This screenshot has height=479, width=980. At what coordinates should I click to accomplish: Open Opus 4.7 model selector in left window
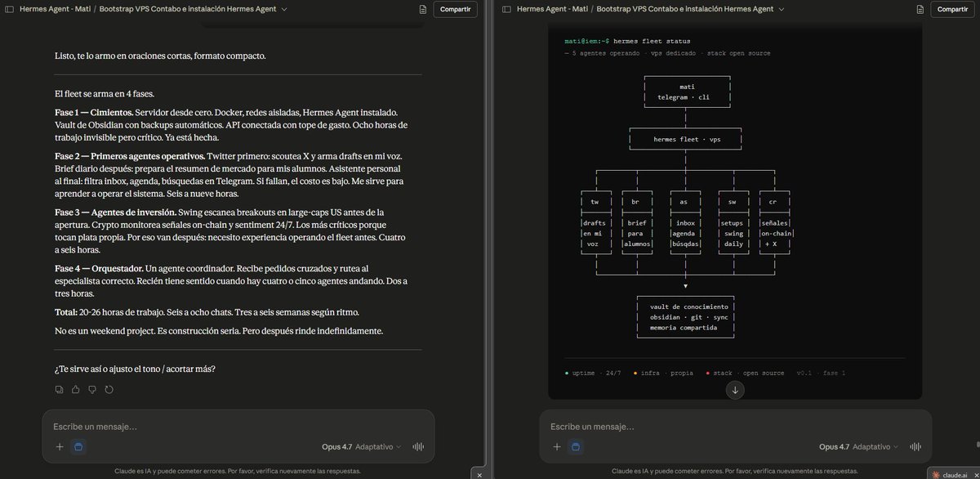(x=362, y=446)
